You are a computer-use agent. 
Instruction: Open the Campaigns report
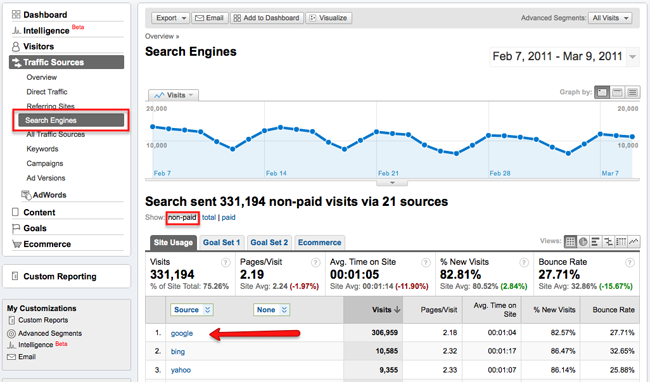(45, 163)
